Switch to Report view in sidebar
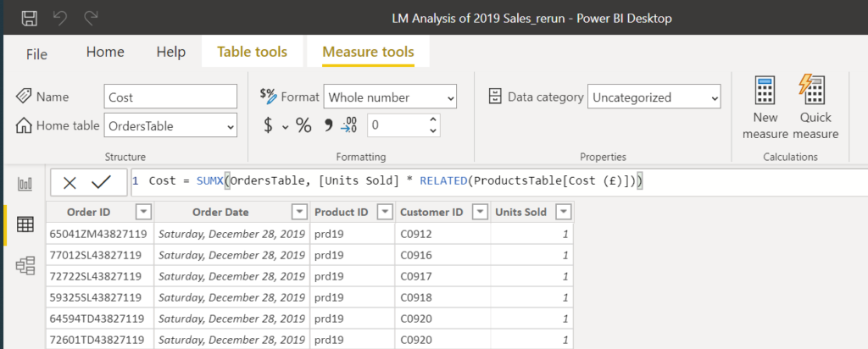 tap(25, 184)
